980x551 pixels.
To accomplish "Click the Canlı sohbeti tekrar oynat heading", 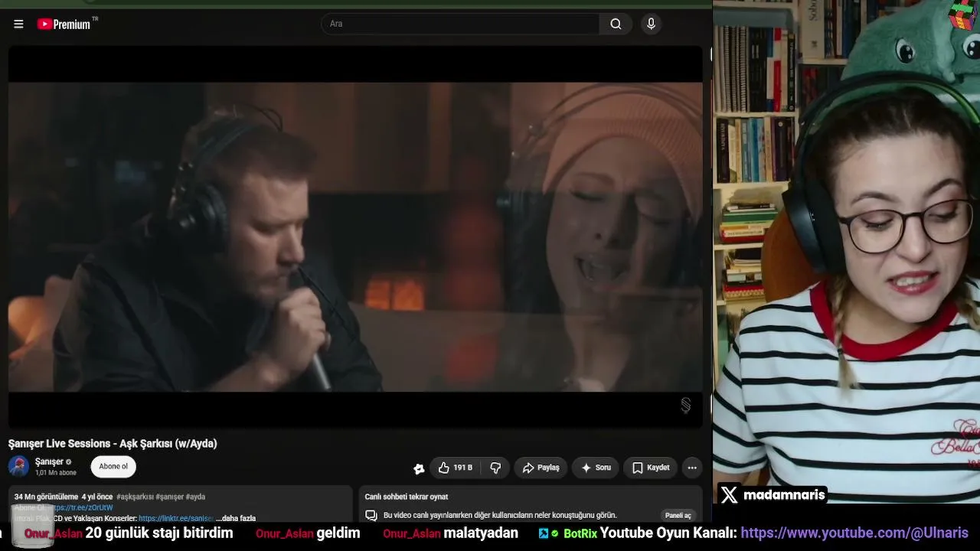I will (407, 497).
